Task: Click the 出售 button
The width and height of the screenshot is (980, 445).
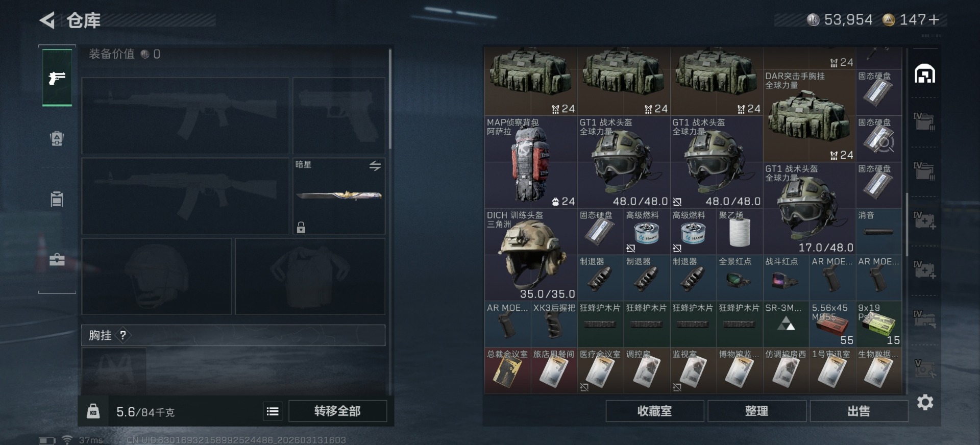Action: point(859,411)
